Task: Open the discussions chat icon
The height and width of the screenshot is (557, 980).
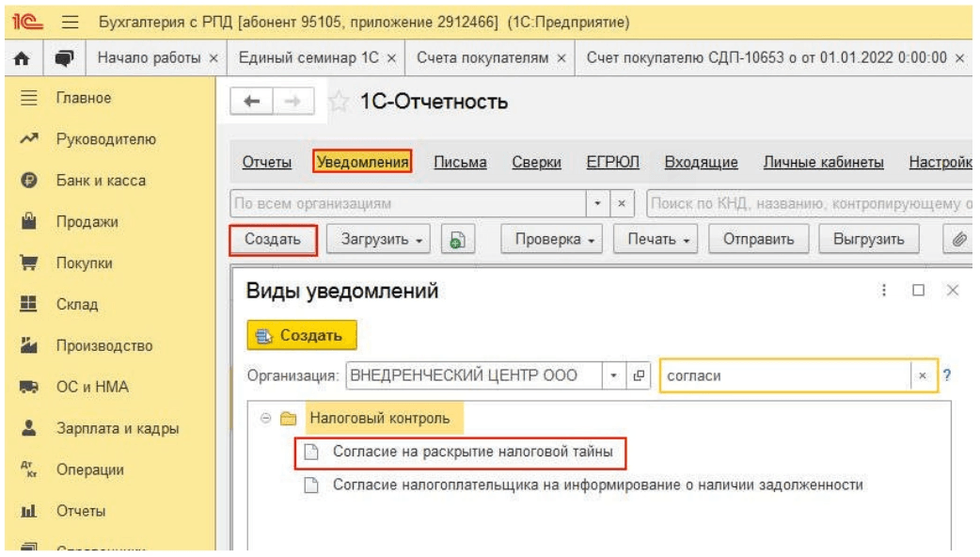Action: tap(64, 58)
